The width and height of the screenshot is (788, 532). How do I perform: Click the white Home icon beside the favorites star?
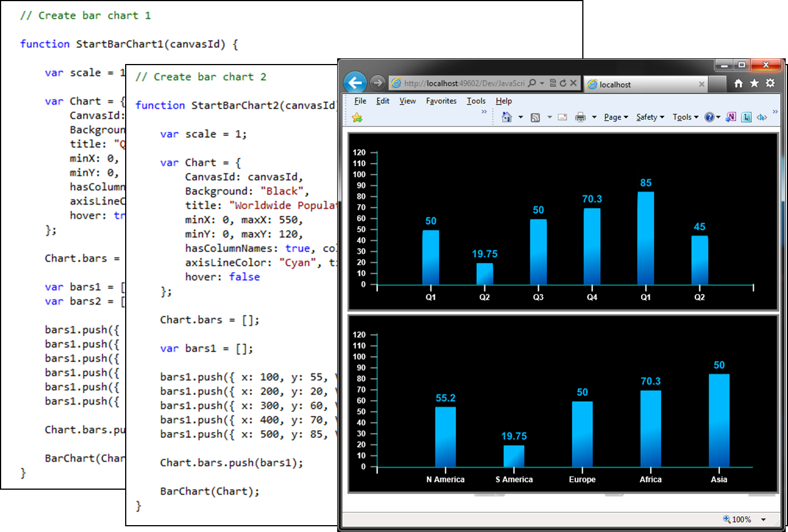point(738,83)
